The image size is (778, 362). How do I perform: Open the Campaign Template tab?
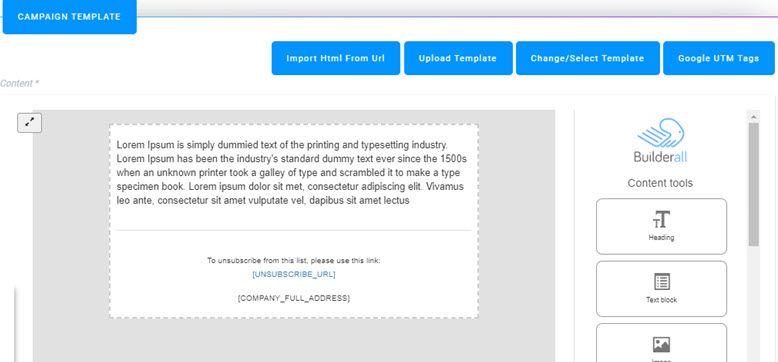point(69,17)
